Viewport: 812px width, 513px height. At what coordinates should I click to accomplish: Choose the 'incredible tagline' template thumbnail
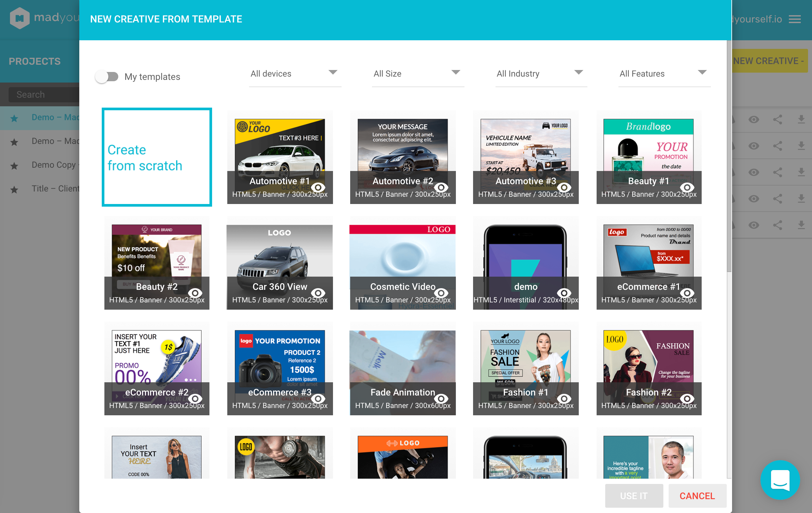click(x=649, y=453)
